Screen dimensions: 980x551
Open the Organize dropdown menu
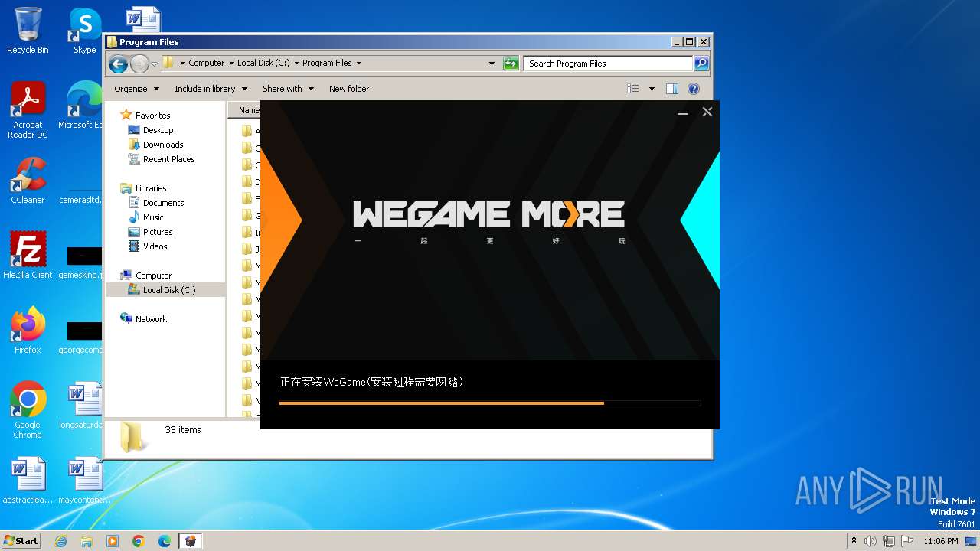(136, 89)
